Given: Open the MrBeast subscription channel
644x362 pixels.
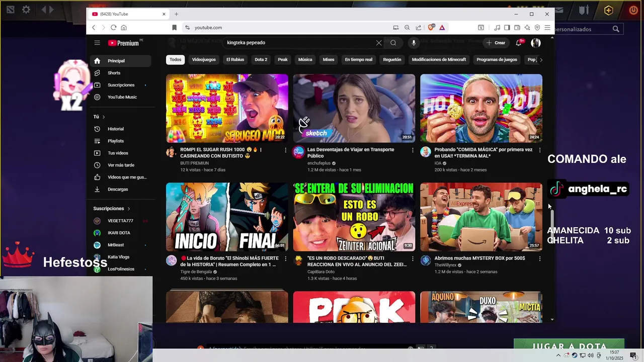Looking at the screenshot, I should [x=121, y=245].
